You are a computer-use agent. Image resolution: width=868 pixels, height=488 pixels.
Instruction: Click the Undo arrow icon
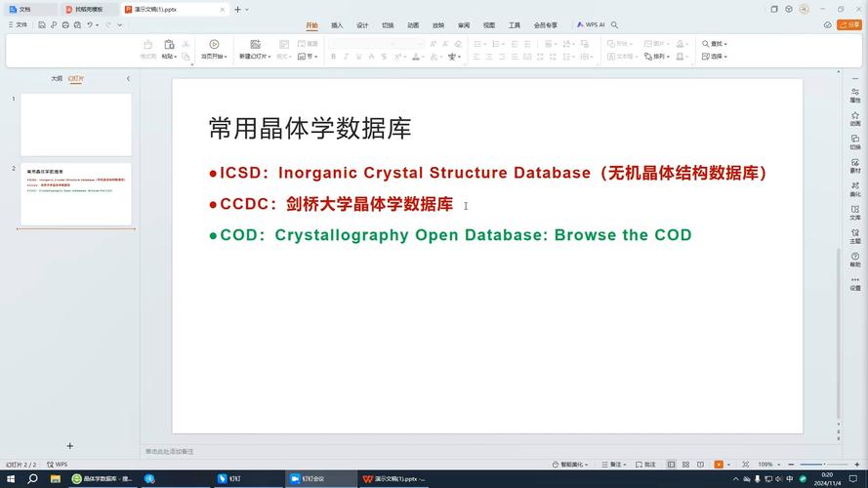coord(89,25)
